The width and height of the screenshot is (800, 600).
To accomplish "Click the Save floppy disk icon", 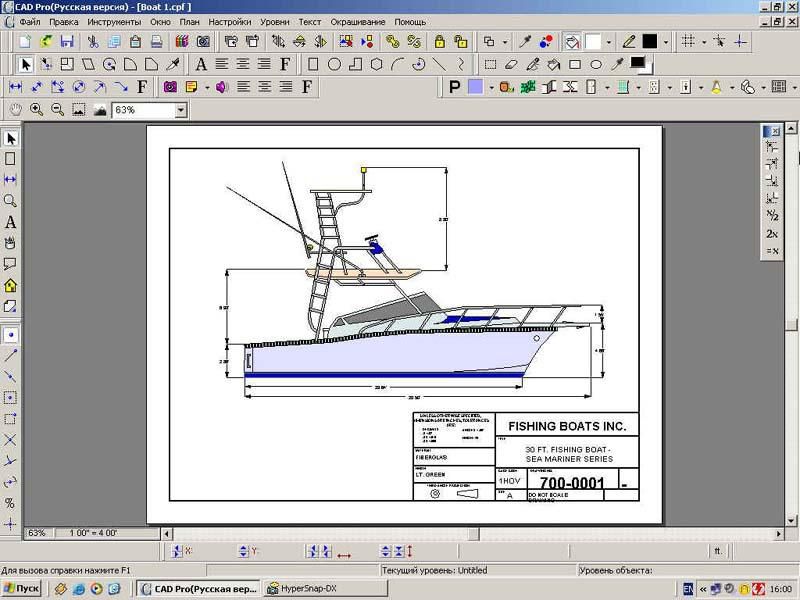I will click(x=67, y=42).
